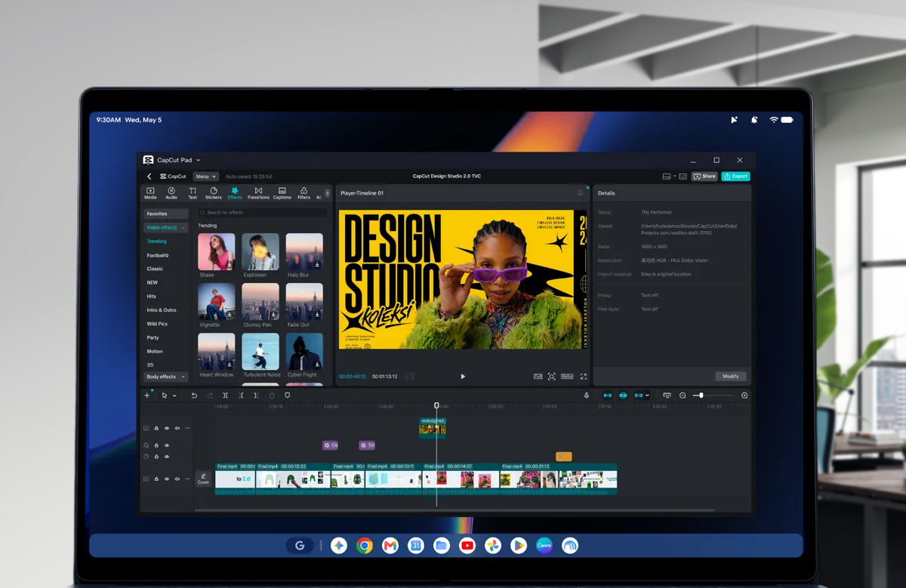
Task: Select the Turbulent Noise effect
Action: point(260,351)
